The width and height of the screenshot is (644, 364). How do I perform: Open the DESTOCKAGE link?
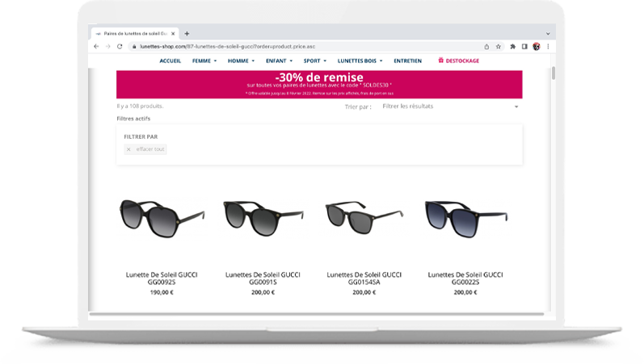[x=458, y=61]
